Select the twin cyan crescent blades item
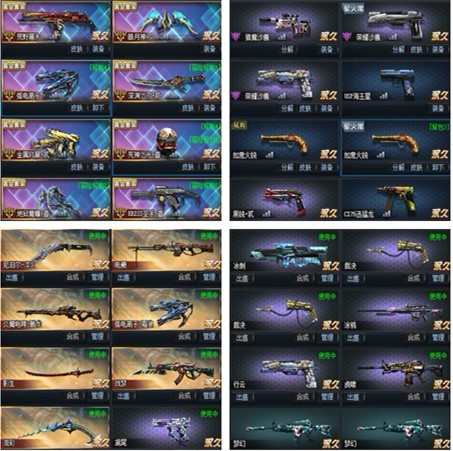The image size is (453, 451). 167,22
